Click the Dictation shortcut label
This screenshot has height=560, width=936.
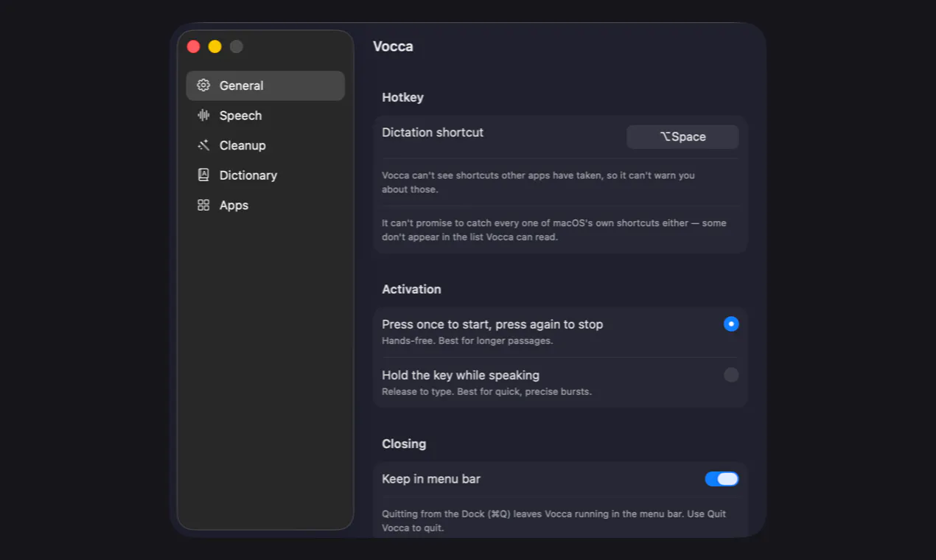pos(433,133)
